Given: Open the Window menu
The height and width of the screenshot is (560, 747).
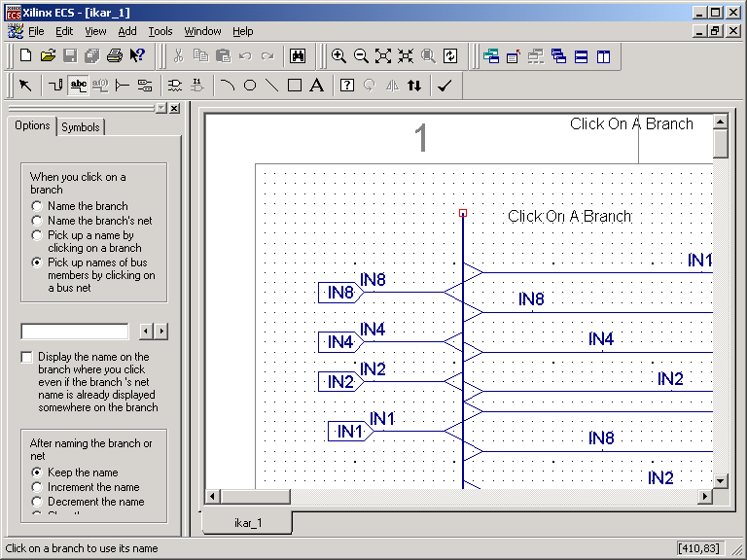Looking at the screenshot, I should click(202, 31).
